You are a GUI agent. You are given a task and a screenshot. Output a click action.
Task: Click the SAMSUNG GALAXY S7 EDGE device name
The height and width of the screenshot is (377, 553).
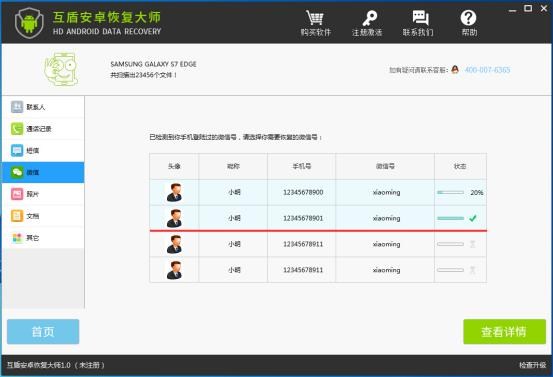(153, 64)
